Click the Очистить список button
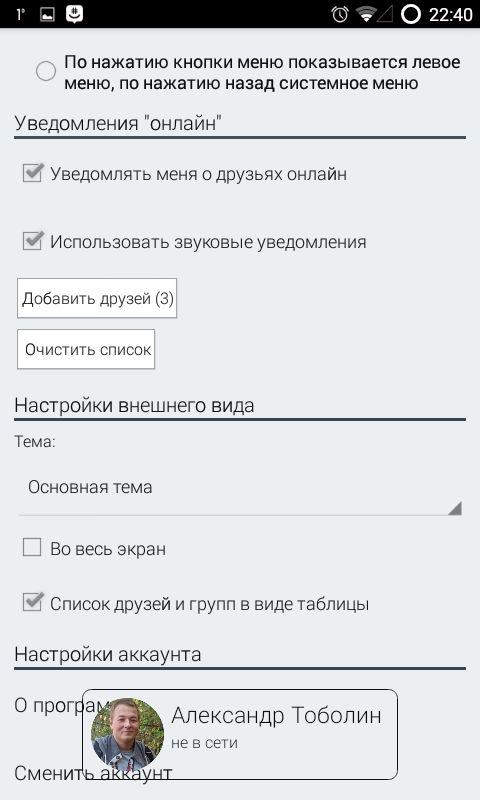 86,349
